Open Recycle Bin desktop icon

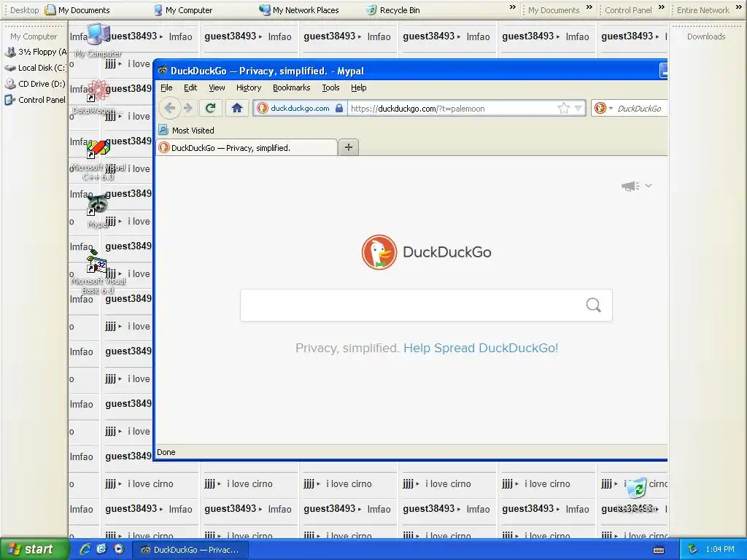[x=636, y=495]
